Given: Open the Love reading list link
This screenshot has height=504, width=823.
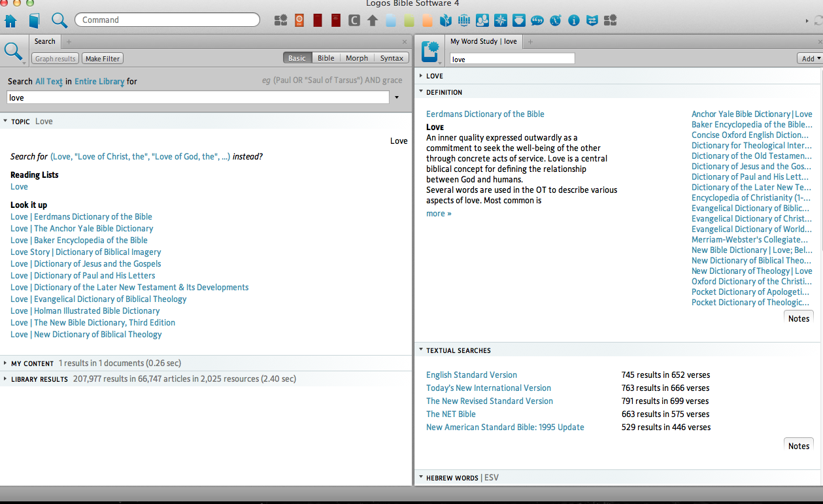Looking at the screenshot, I should pos(19,187).
